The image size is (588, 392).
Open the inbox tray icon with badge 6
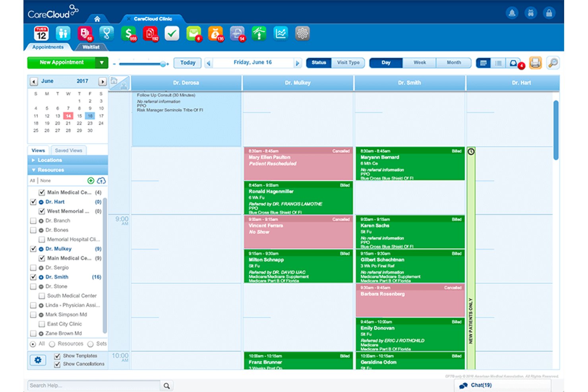(x=194, y=33)
